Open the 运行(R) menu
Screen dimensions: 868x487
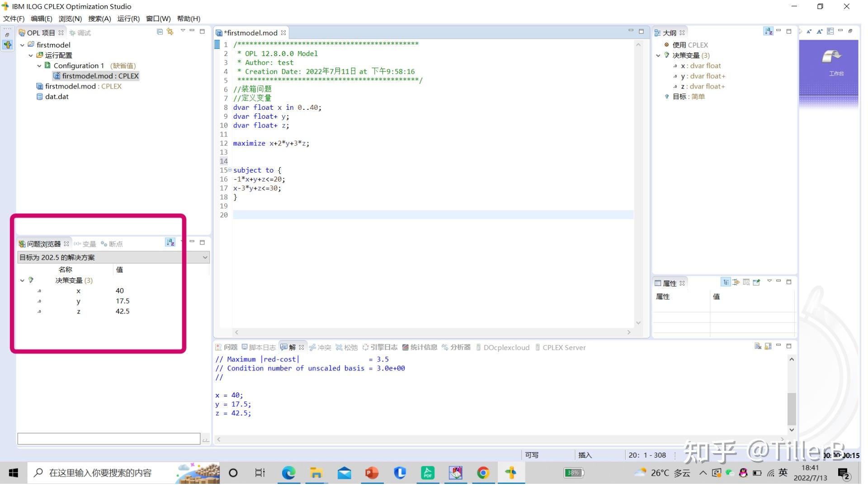tap(129, 19)
